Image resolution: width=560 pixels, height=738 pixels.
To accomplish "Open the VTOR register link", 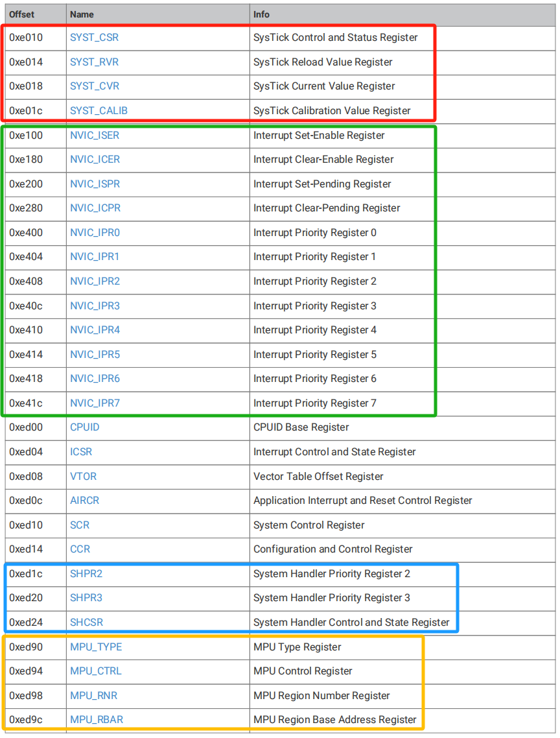I will tap(84, 476).
